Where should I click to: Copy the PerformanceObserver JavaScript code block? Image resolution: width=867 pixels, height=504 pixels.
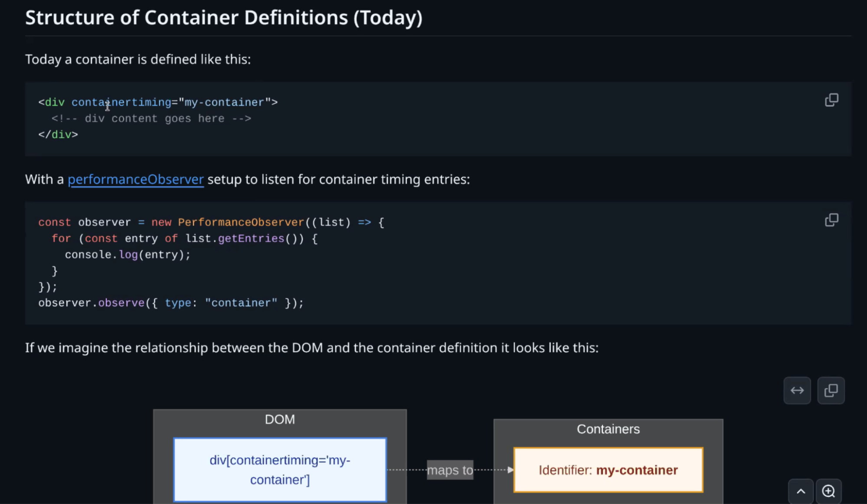click(x=831, y=220)
